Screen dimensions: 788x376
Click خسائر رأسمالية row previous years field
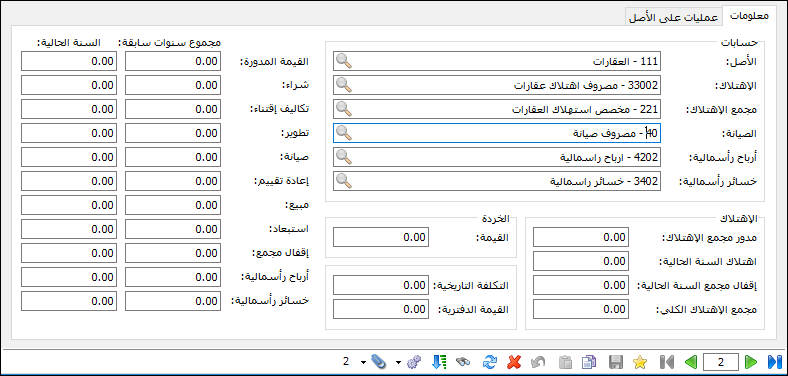point(172,301)
